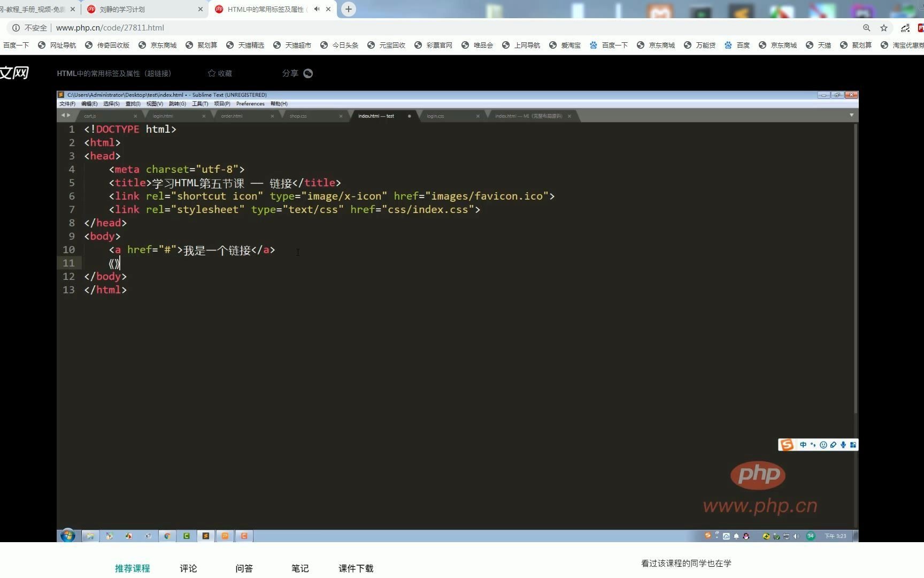This screenshot has height=578, width=924.
Task: Open the Chrome taskbar icon
Action: (x=167, y=536)
